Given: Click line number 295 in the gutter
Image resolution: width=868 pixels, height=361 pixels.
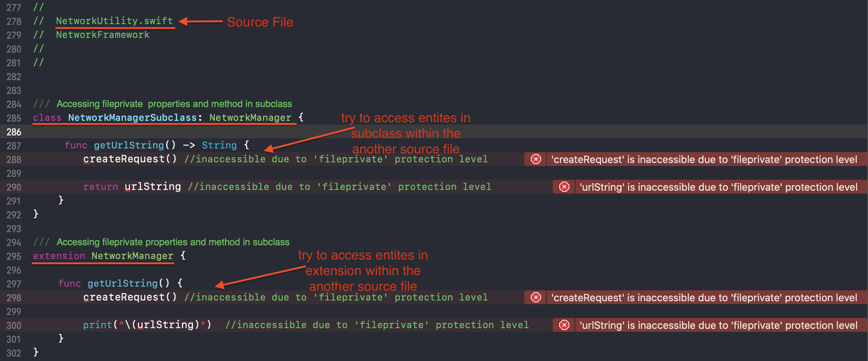Looking at the screenshot, I should pyautogui.click(x=14, y=256).
